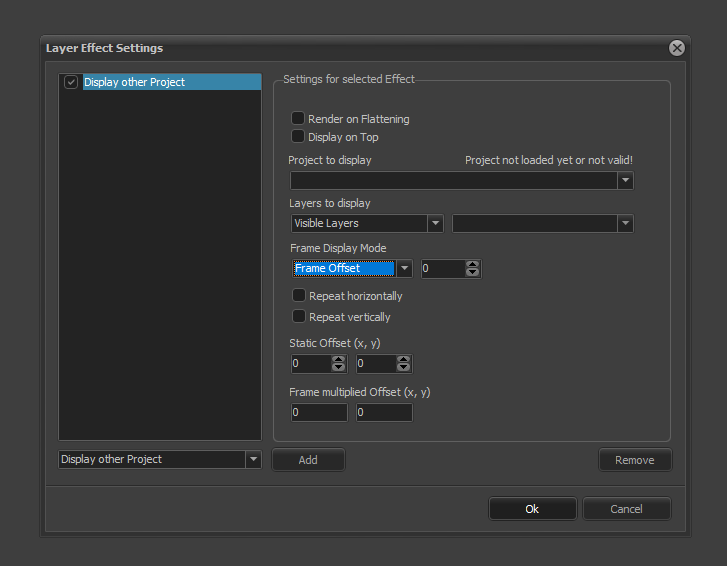Open the Frame Offset mode dropdown
Screen dimensions: 727x566
click(x=403, y=268)
